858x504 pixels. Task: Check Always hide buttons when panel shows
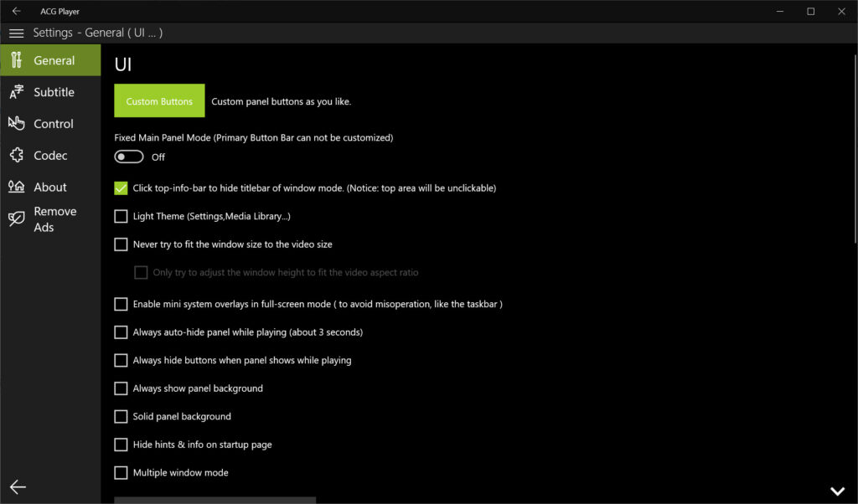click(x=121, y=360)
